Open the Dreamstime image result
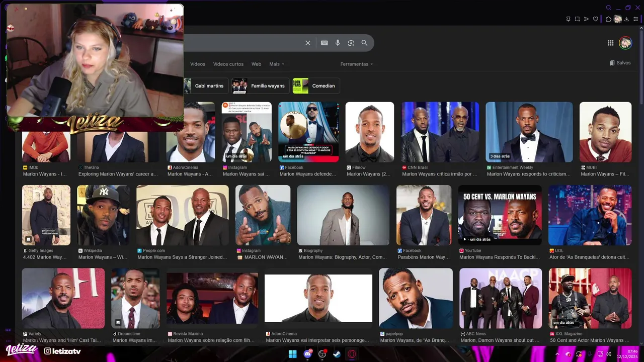 135,298
